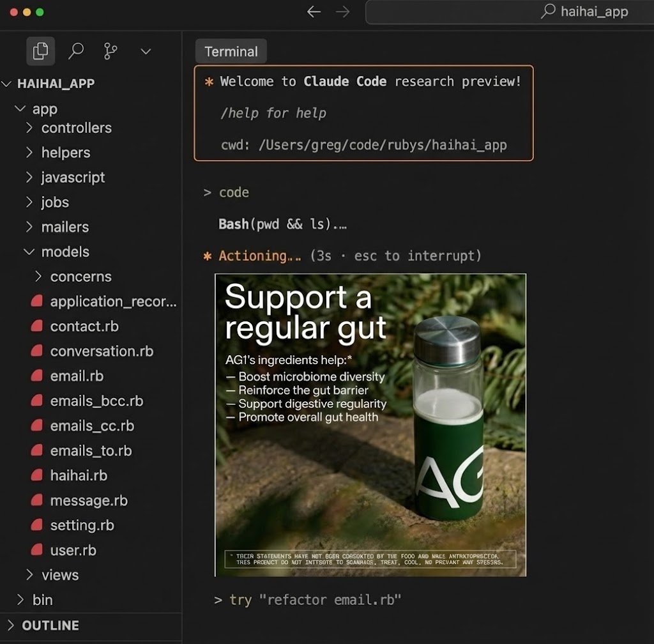
Task: Show more activity bar views chevron
Action: pyautogui.click(x=146, y=51)
